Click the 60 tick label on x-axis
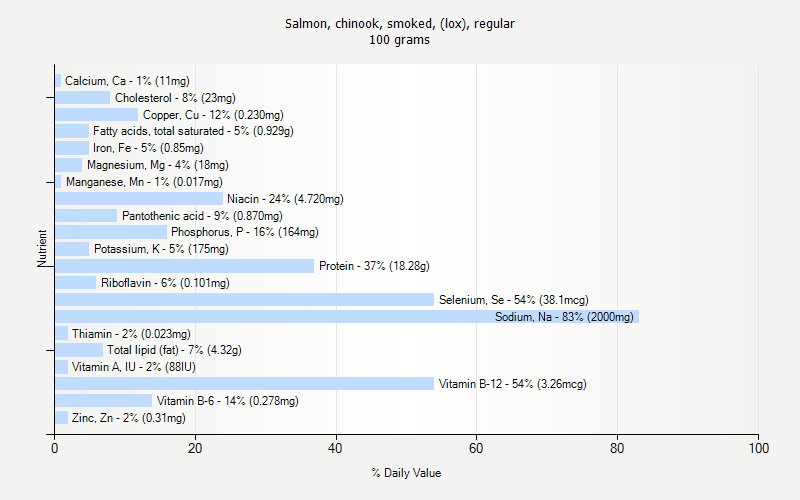Viewport: 800px width, 500px height. [x=476, y=449]
